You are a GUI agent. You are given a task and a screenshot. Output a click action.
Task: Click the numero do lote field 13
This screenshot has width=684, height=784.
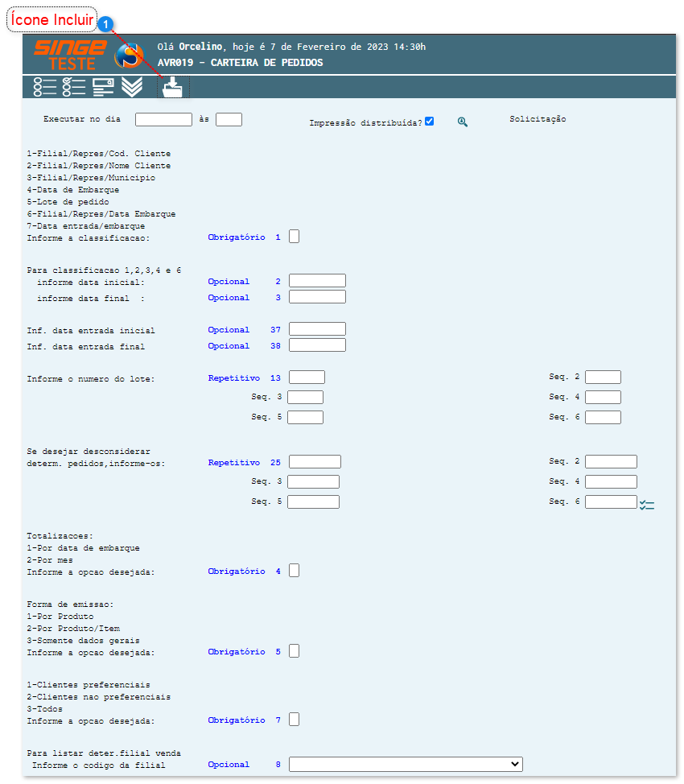(307, 377)
